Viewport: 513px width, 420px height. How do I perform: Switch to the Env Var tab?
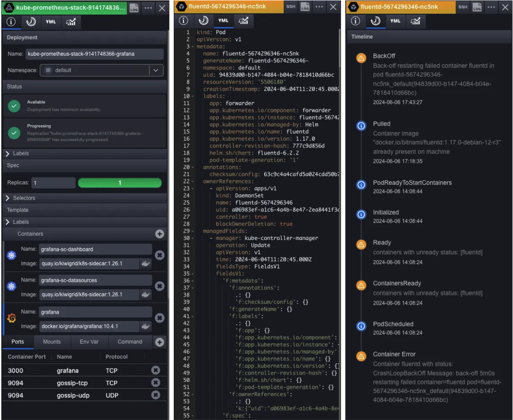[x=90, y=342]
